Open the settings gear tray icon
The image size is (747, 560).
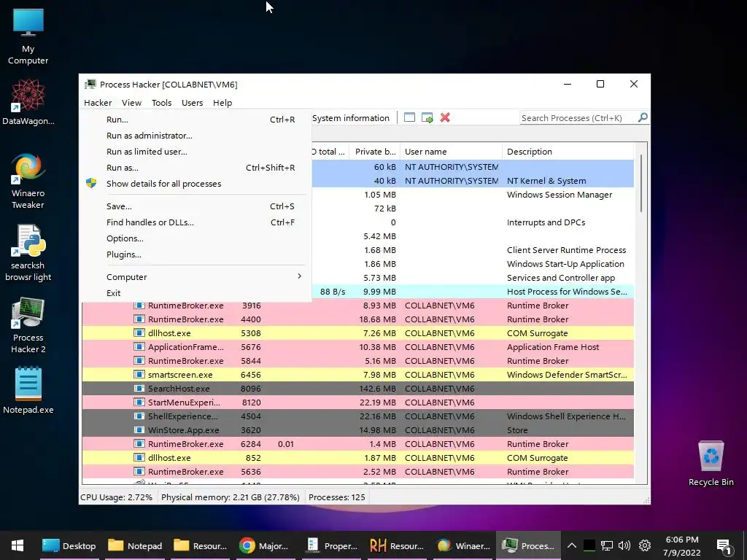pyautogui.click(x=645, y=545)
